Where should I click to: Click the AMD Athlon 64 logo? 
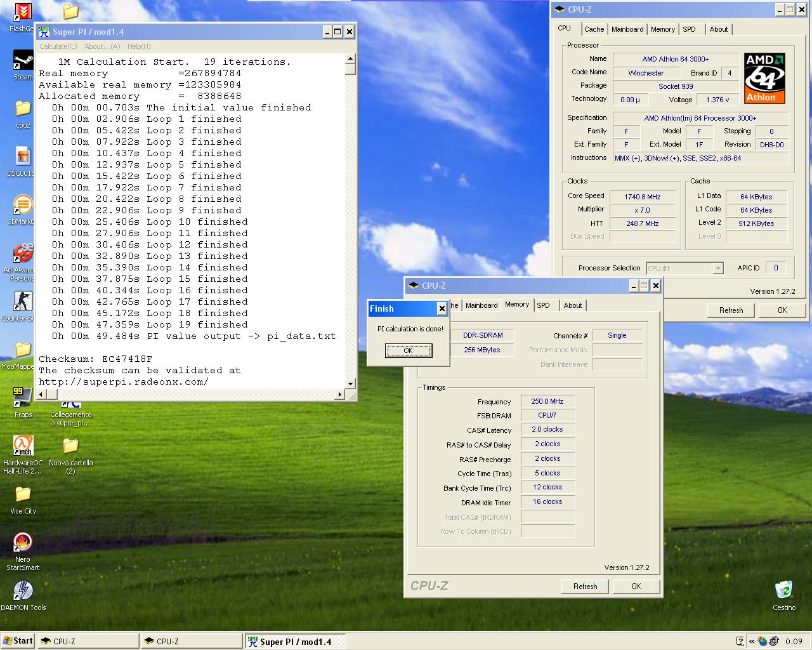click(x=764, y=78)
